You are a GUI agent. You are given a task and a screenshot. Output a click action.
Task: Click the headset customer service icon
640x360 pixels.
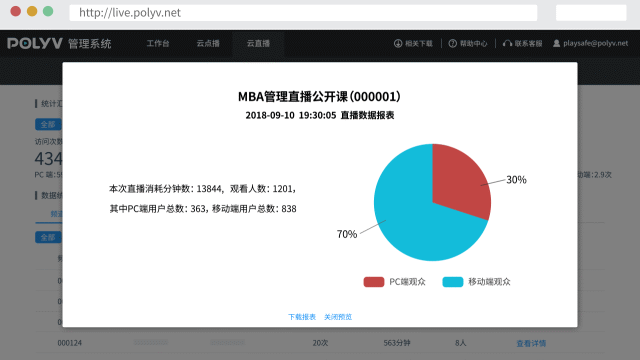[x=507, y=43]
